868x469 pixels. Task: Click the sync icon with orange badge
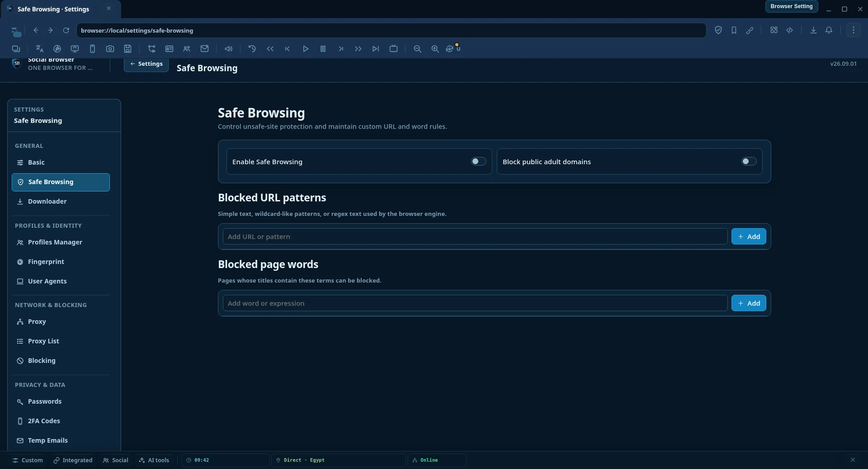coord(453,48)
